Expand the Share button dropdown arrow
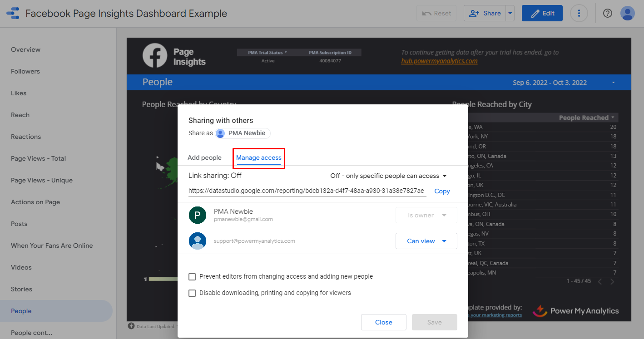The height and width of the screenshot is (339, 644). point(510,13)
